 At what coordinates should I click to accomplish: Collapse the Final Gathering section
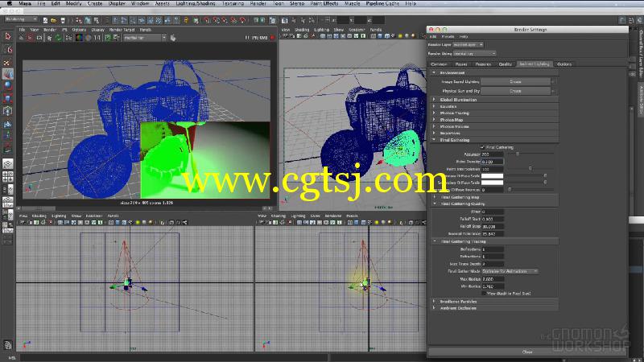[x=434, y=140]
